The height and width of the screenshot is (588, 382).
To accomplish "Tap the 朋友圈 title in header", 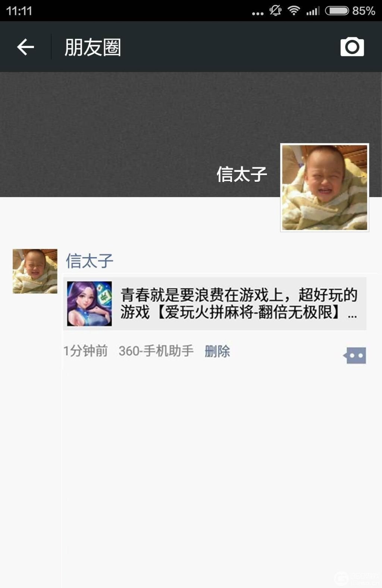I will [93, 47].
